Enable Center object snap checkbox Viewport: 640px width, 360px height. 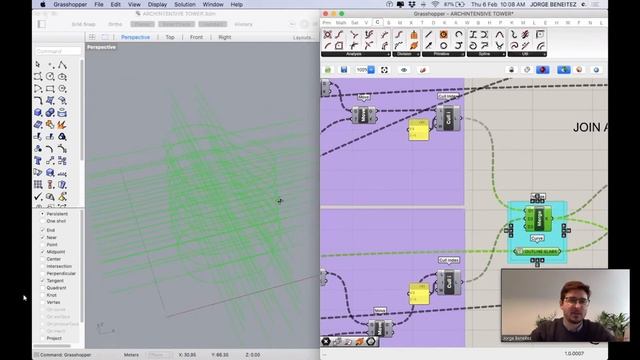(42, 259)
